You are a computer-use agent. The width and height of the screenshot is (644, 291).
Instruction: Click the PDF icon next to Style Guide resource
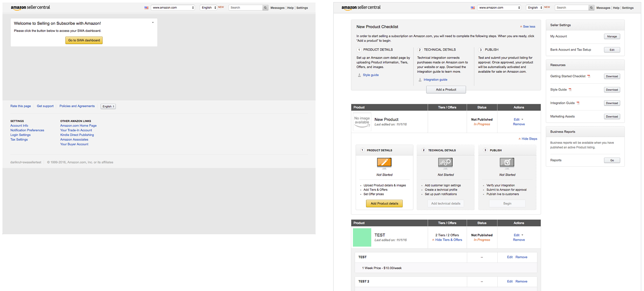click(570, 90)
